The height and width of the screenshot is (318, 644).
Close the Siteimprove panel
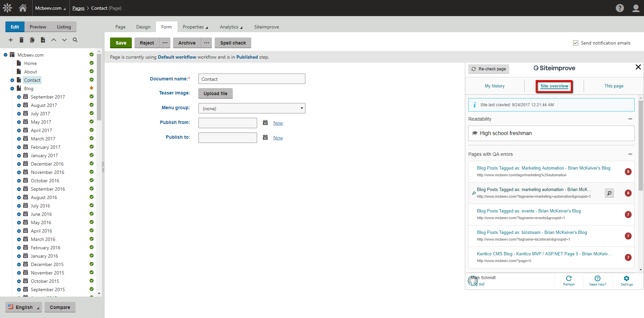(x=638, y=67)
